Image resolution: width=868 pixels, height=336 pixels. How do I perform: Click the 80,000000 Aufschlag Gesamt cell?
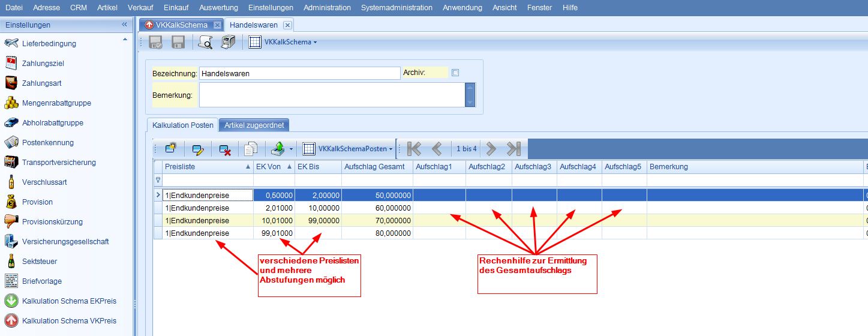377,233
